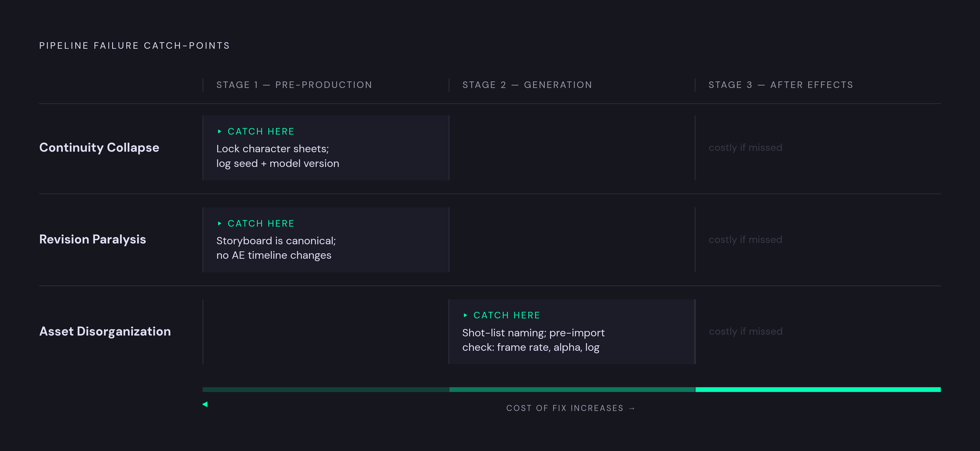This screenshot has width=980, height=451.
Task: Open the 'Storyboard is canonical' text
Action: pos(276,248)
